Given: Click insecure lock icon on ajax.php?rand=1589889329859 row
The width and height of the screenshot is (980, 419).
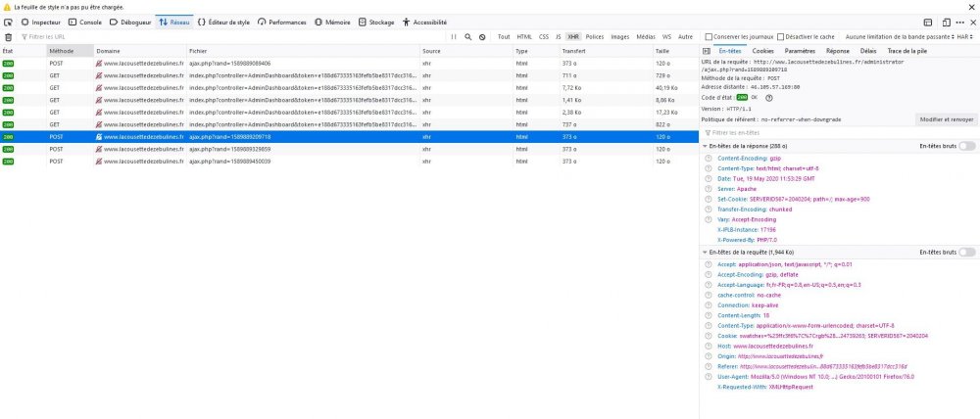Looking at the screenshot, I should point(99,149).
